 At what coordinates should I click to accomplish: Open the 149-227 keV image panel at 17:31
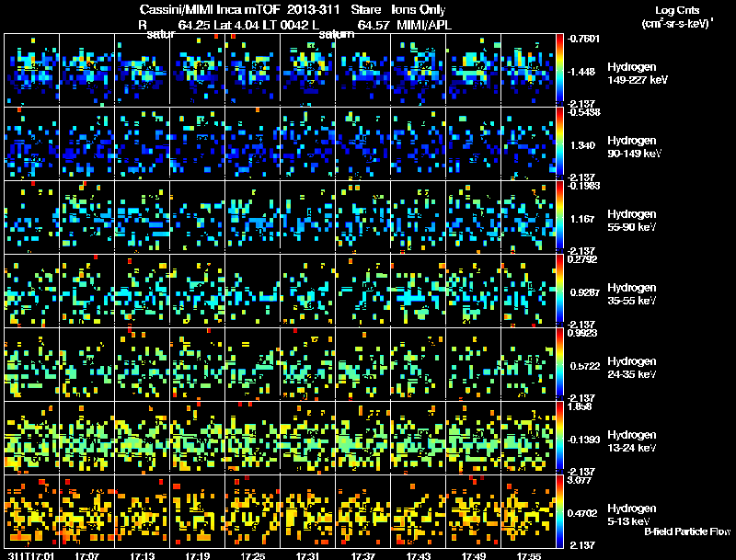coord(308,70)
